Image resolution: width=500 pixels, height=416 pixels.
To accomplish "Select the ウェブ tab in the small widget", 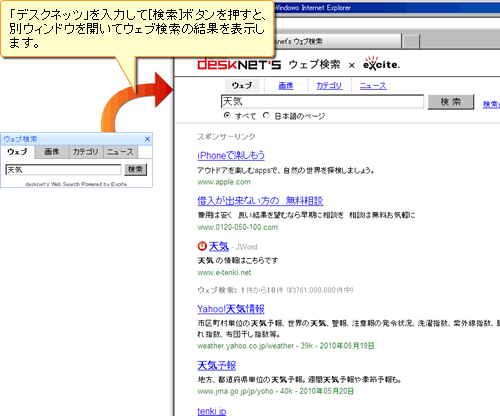I will point(17,152).
